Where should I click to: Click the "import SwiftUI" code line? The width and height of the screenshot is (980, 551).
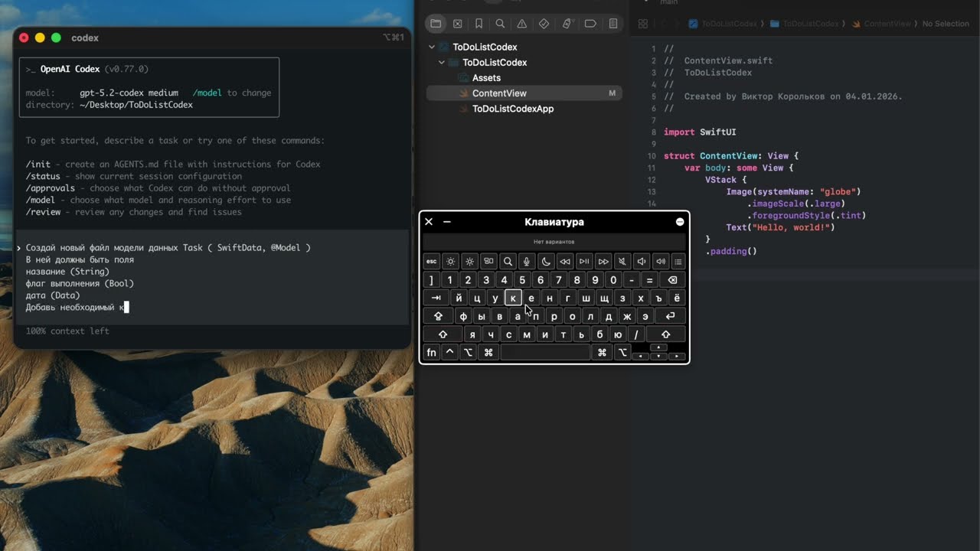click(x=700, y=132)
